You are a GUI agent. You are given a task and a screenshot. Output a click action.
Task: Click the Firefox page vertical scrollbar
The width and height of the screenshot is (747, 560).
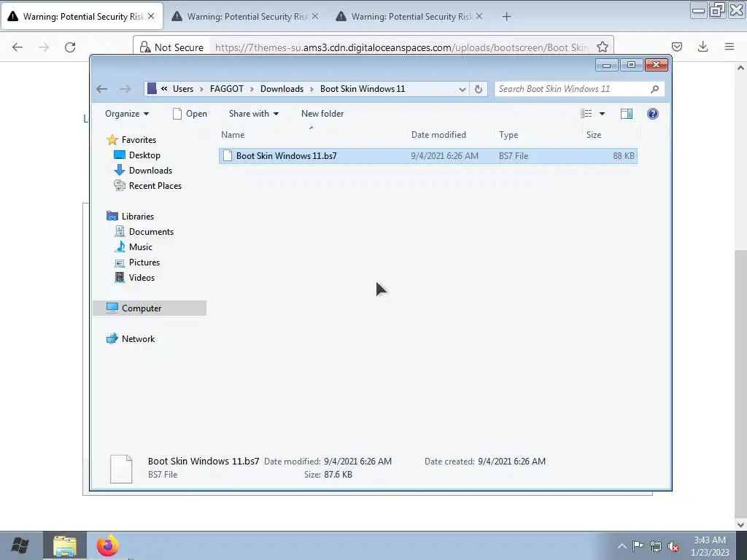[x=740, y=384]
